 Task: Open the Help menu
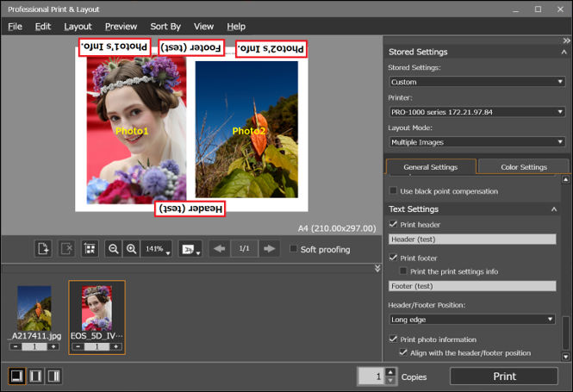pyautogui.click(x=236, y=27)
